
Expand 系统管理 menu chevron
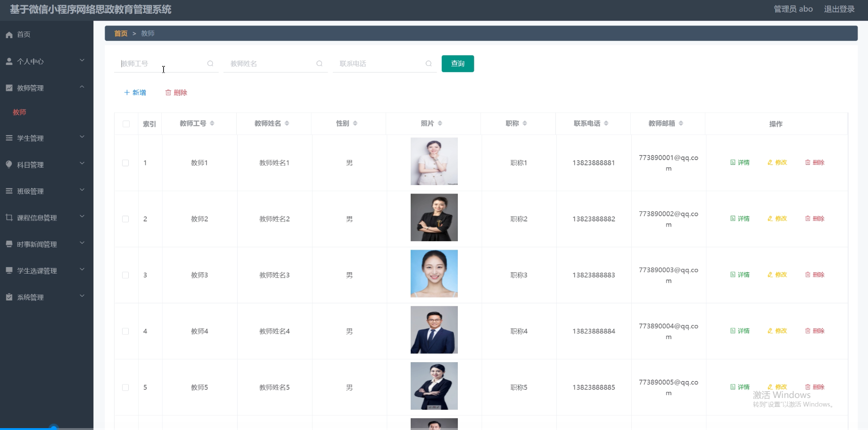(x=82, y=296)
